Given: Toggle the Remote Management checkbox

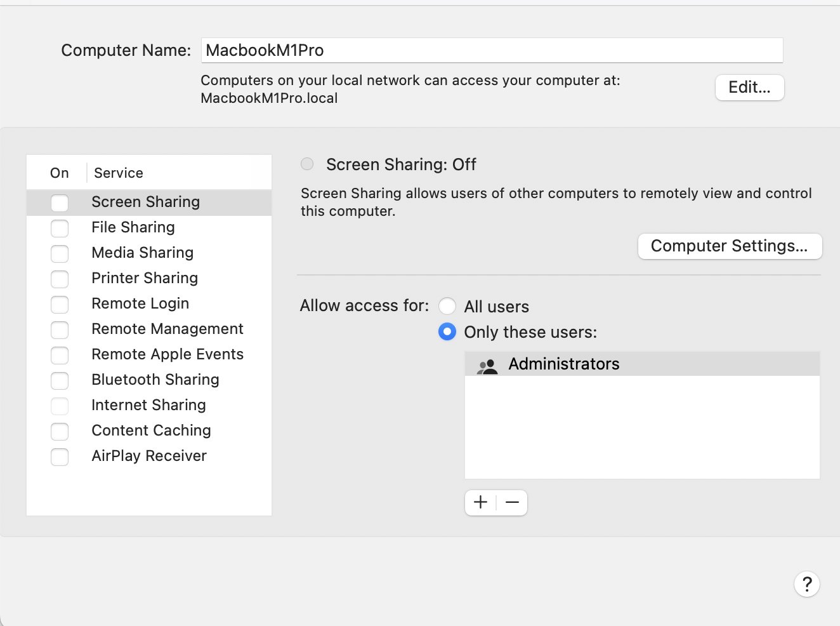Looking at the screenshot, I should coord(60,330).
